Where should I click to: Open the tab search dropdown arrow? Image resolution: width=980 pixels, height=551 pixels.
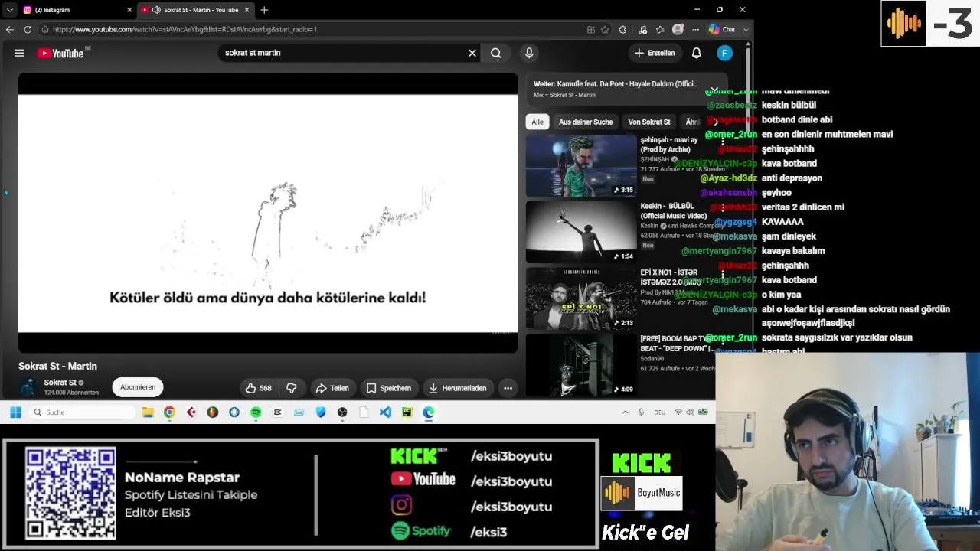9,10
